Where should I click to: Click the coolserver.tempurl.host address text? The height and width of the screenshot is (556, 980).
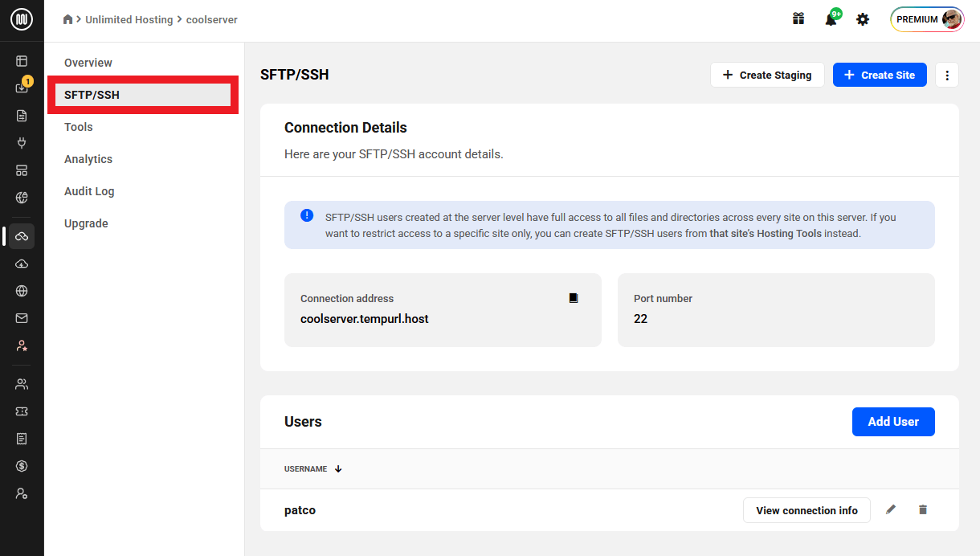coord(365,319)
